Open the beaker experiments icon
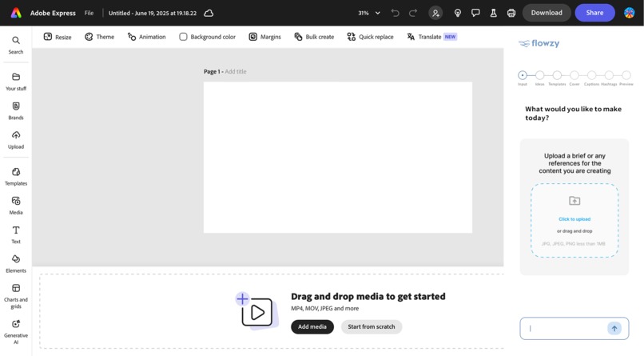Image resolution: width=644 pixels, height=356 pixels. [x=493, y=13]
